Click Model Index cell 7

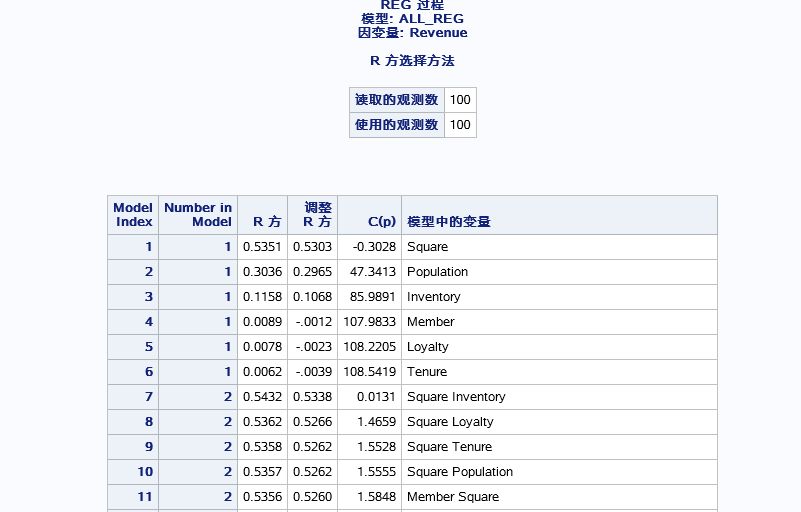(133, 397)
